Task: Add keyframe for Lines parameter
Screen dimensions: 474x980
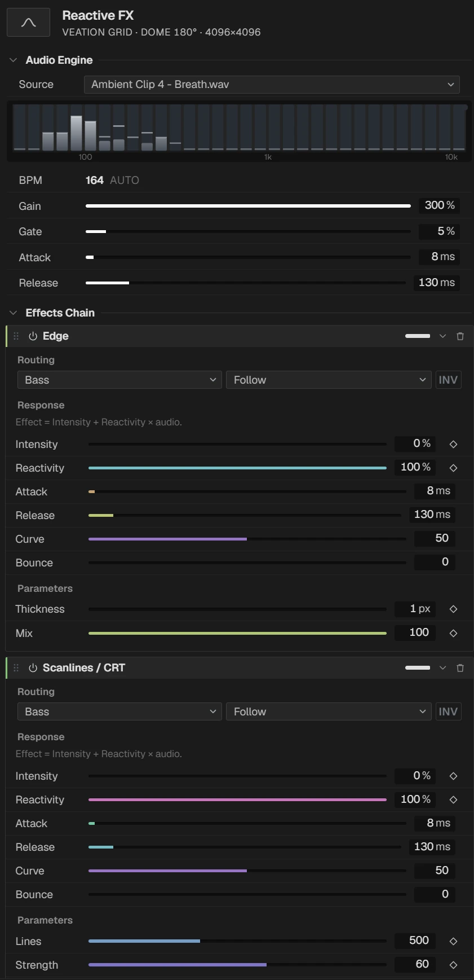Action: pyautogui.click(x=453, y=941)
